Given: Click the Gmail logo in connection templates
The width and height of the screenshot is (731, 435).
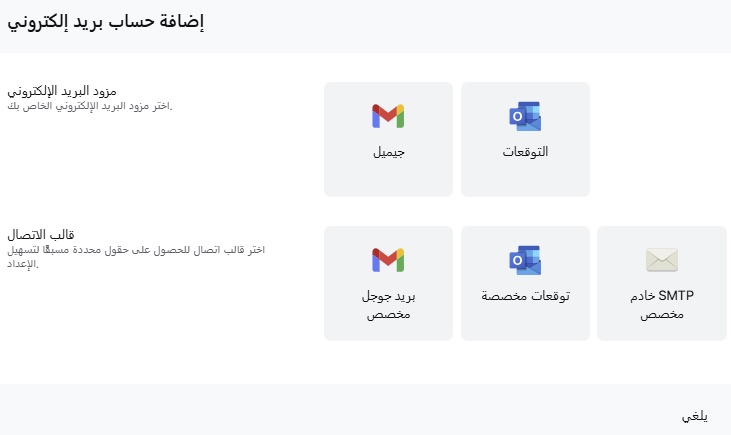Looking at the screenshot, I should pos(388,260).
